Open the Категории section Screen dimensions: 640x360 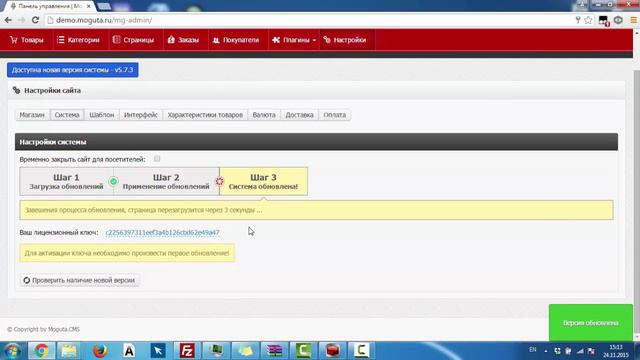[78, 40]
